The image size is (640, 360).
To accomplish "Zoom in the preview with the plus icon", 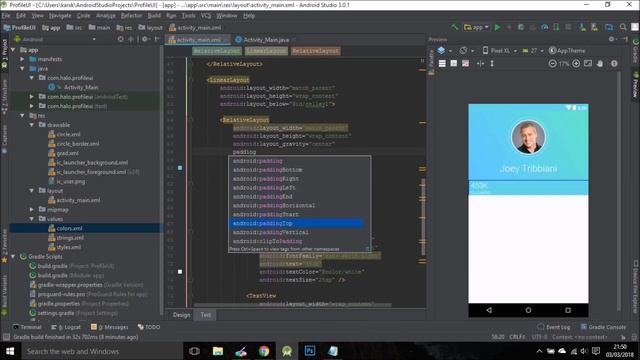I will (x=576, y=64).
